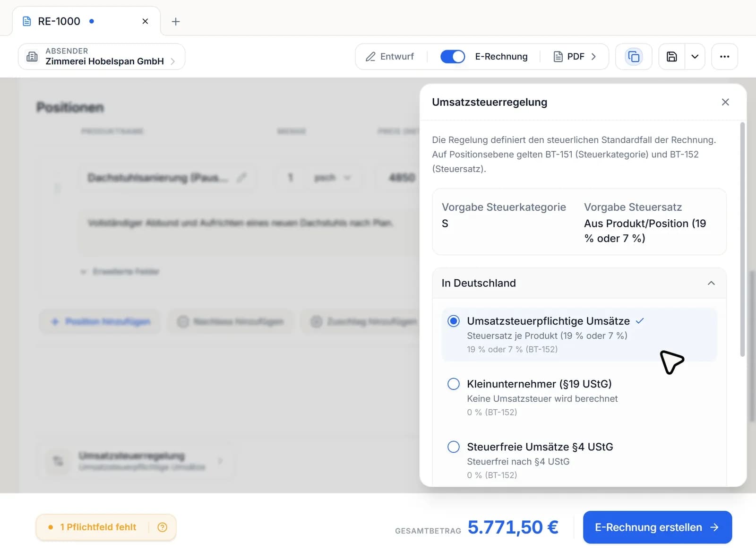The width and height of the screenshot is (756, 560).
Task: Close the Umsatzsteuerregelung panel
Action: 725,102
